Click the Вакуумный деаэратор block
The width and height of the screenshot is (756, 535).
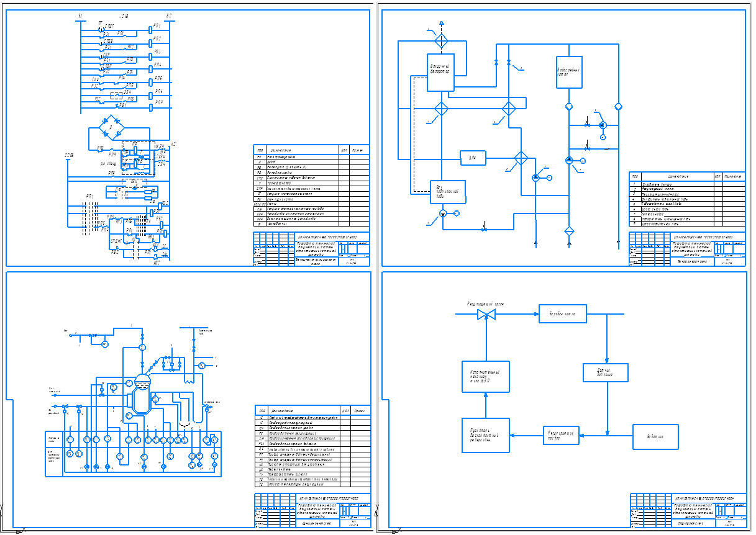coord(440,72)
